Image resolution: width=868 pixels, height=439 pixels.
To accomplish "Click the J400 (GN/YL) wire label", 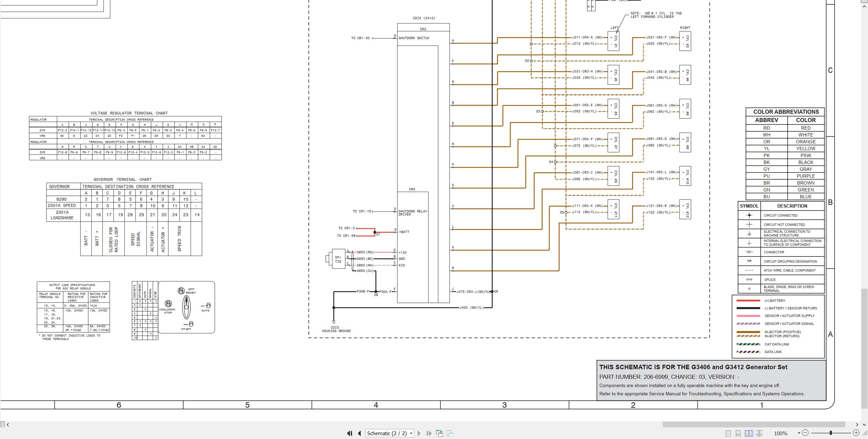I will click(471, 308).
